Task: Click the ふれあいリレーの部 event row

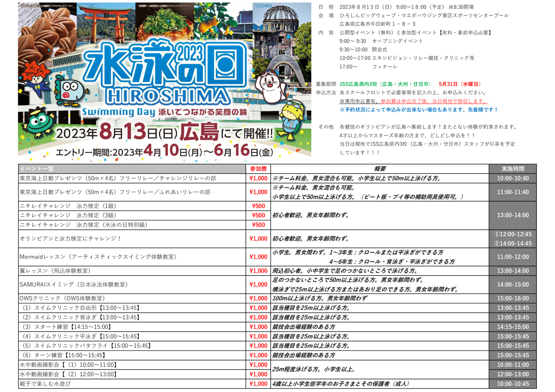Action: [x=132, y=192]
